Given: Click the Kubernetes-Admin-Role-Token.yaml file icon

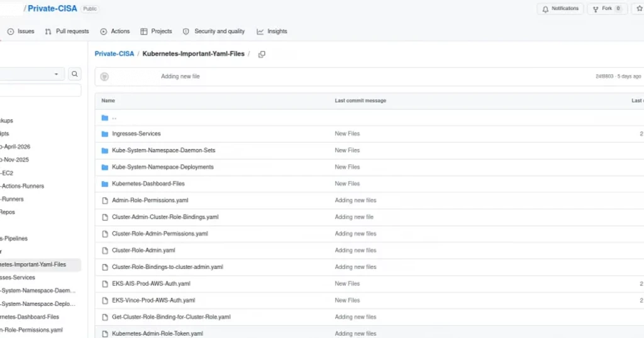Looking at the screenshot, I should tap(105, 334).
